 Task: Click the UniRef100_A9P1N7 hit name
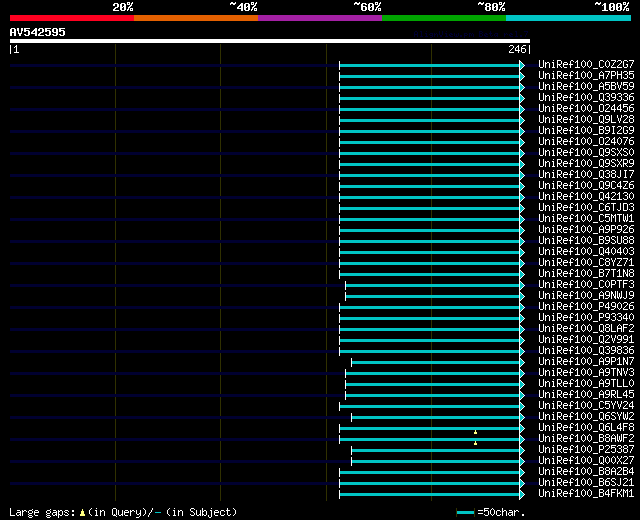pyautogui.click(x=586, y=362)
